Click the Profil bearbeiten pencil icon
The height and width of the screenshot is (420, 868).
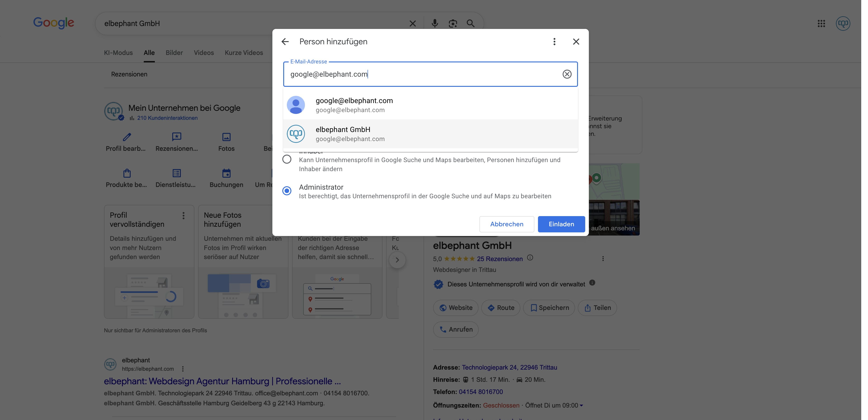tap(127, 137)
